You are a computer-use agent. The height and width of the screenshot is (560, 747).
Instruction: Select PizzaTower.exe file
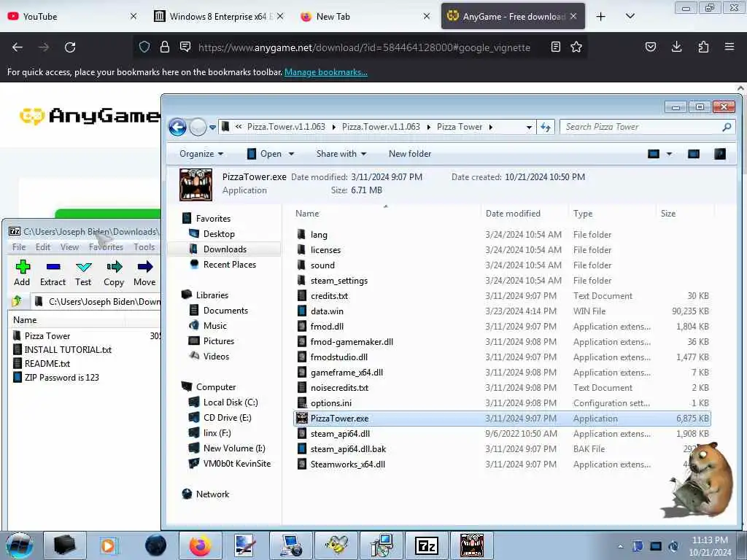coord(503,419)
